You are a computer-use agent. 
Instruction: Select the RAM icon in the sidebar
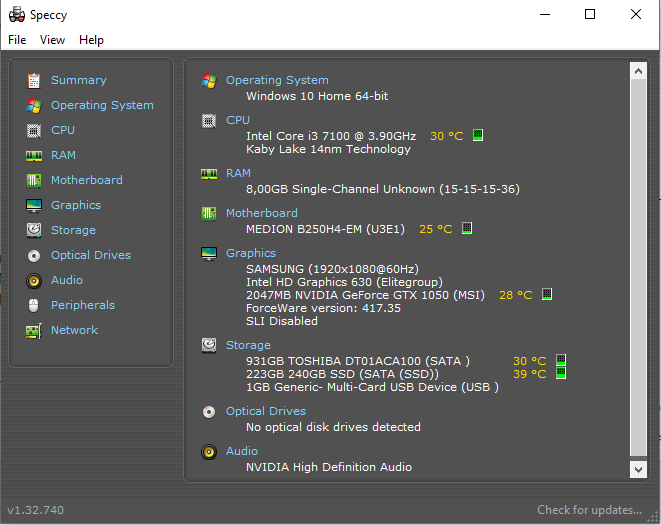click(34, 155)
